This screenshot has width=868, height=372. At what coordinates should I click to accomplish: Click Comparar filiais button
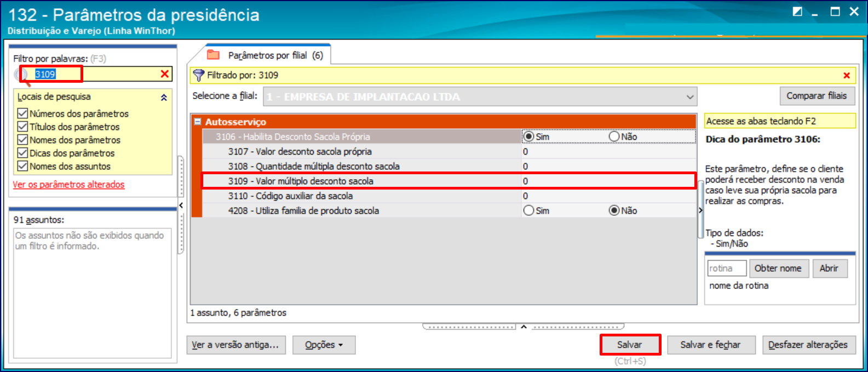click(x=817, y=96)
